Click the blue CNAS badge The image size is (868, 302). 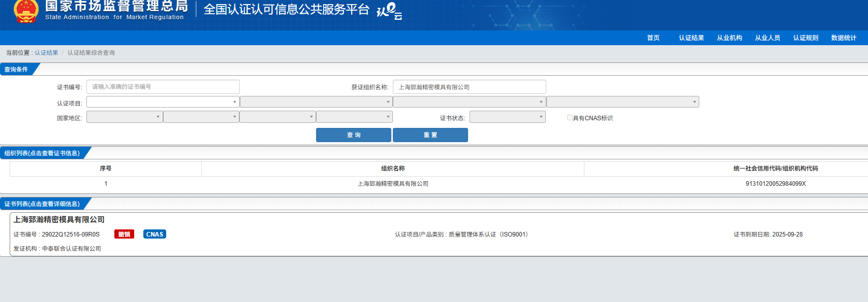[154, 234]
